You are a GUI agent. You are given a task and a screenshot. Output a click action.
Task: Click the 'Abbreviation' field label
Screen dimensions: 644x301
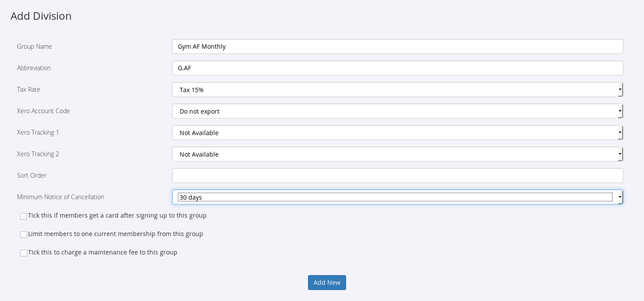(34, 68)
